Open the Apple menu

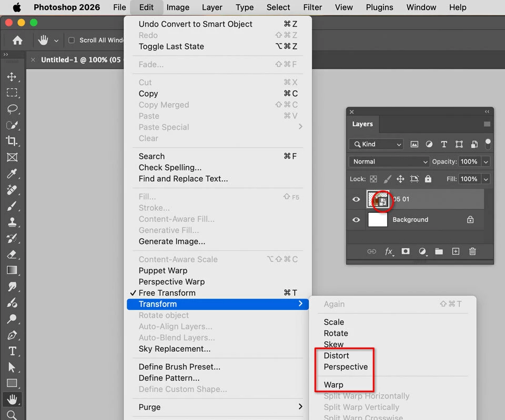17,7
